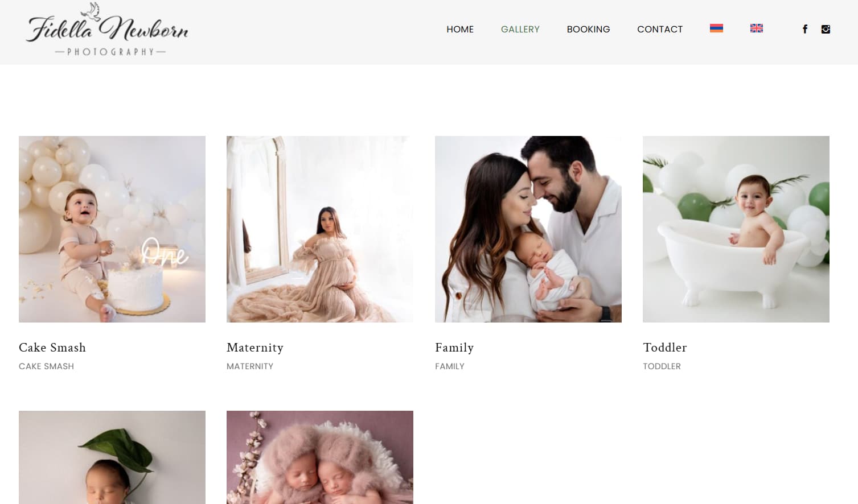The width and height of the screenshot is (858, 504).
Task: Open the Cake Smash photo thumbnail
Action: 112,229
